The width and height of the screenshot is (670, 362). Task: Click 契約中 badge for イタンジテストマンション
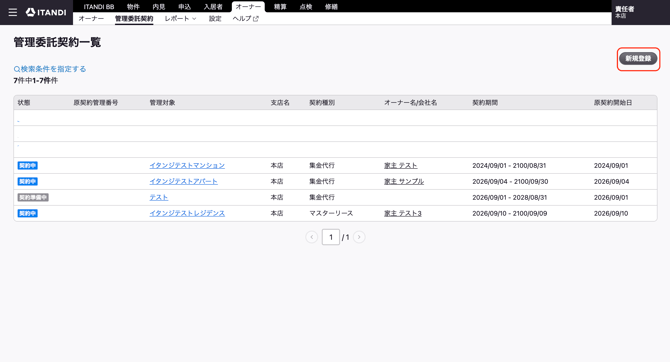(x=28, y=165)
